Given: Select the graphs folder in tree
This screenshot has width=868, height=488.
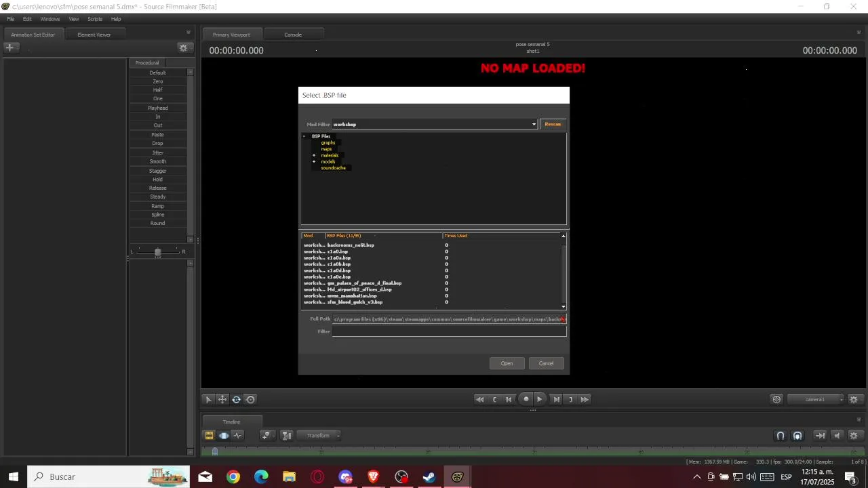Looking at the screenshot, I should 328,143.
